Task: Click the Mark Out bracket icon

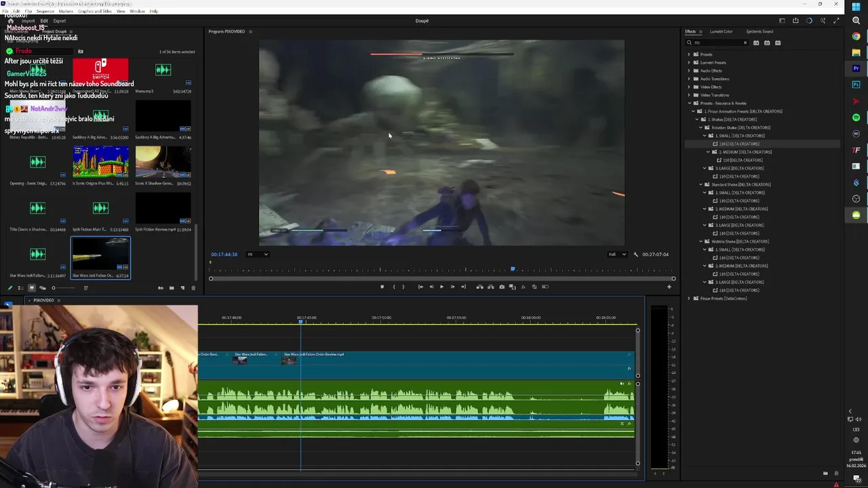Action: [x=403, y=287]
